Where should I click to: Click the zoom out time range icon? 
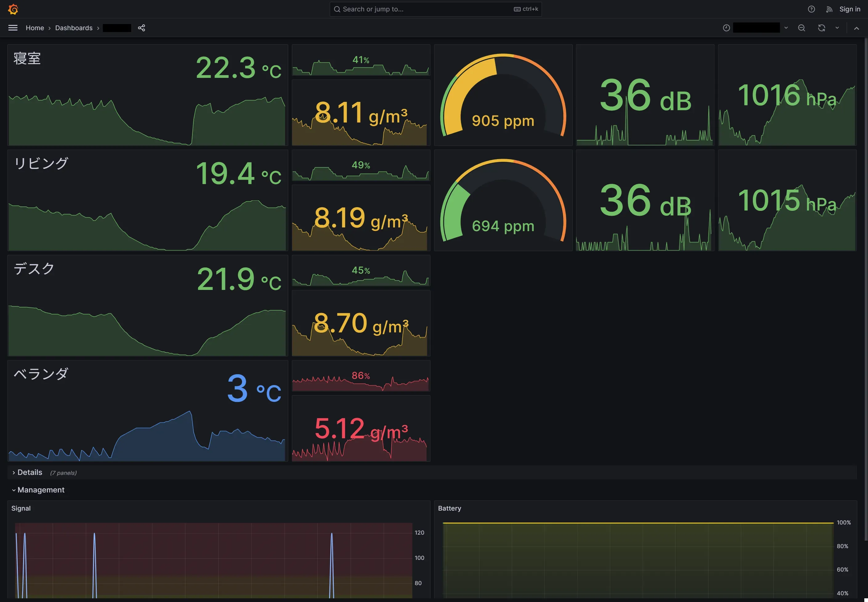(x=801, y=28)
